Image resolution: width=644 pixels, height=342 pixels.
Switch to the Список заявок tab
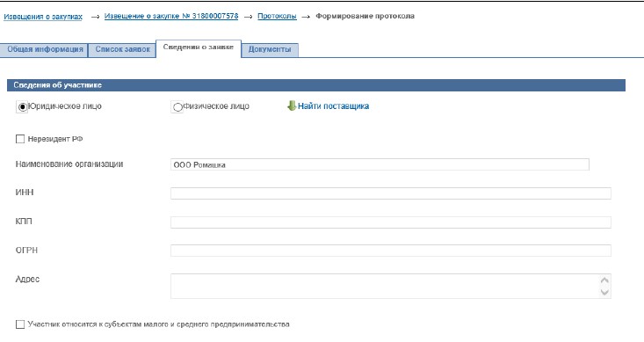(x=122, y=50)
